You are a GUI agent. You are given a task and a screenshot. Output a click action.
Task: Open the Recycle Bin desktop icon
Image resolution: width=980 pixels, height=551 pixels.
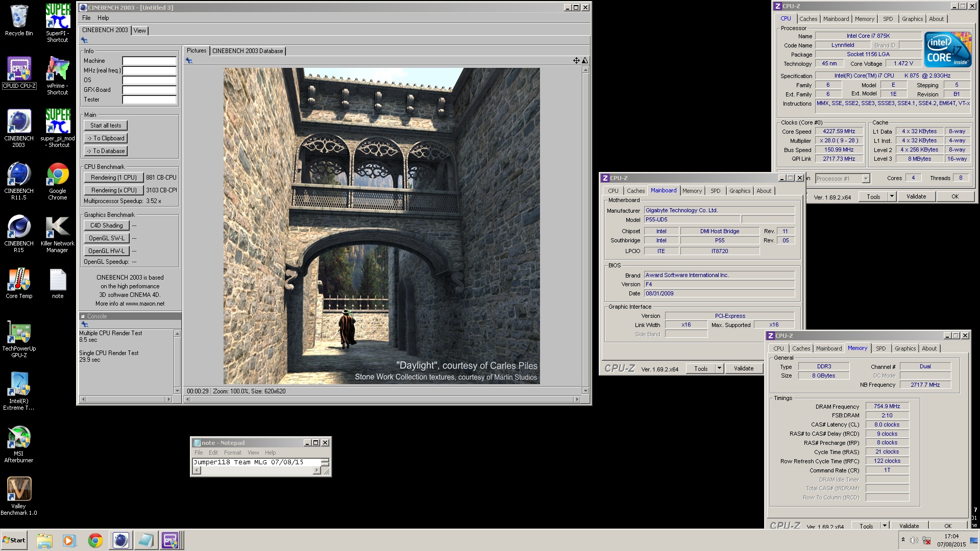19,20
